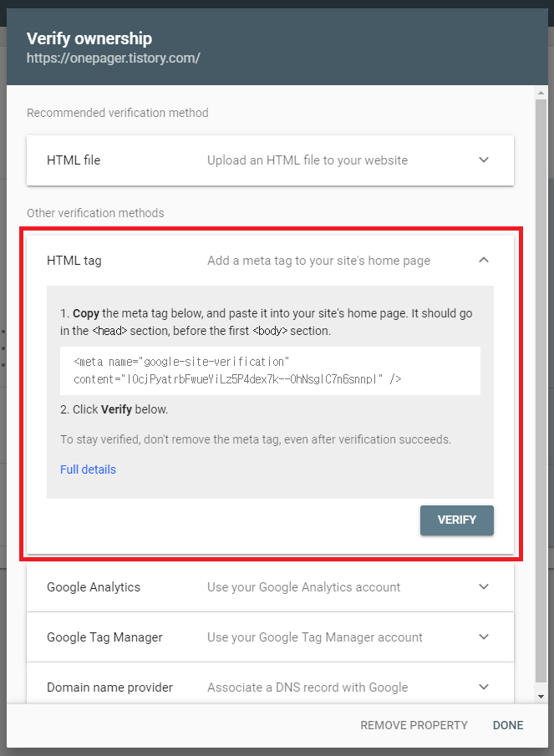Select the google-site-verification meta tag code box
554x756 pixels.
[270, 371]
